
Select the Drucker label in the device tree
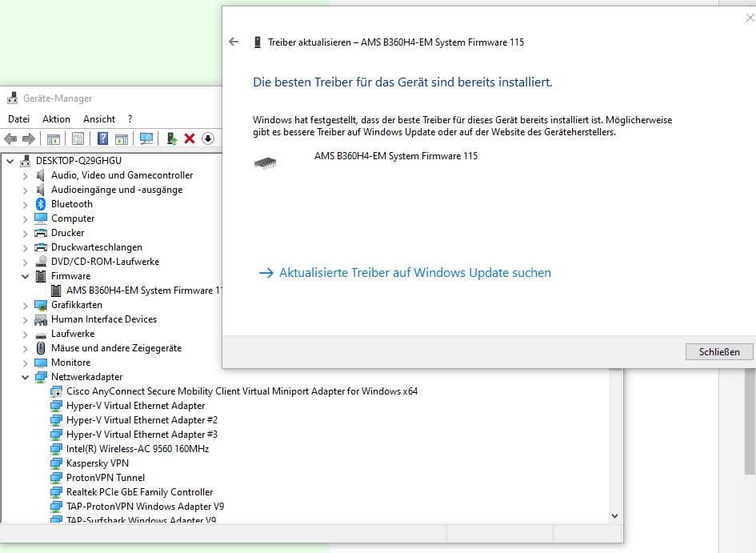click(67, 233)
